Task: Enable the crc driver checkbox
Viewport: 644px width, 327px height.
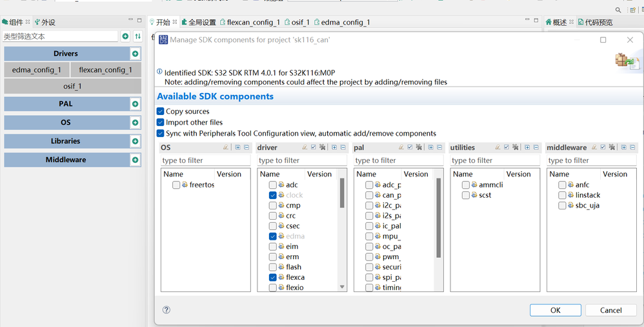Action: click(273, 216)
